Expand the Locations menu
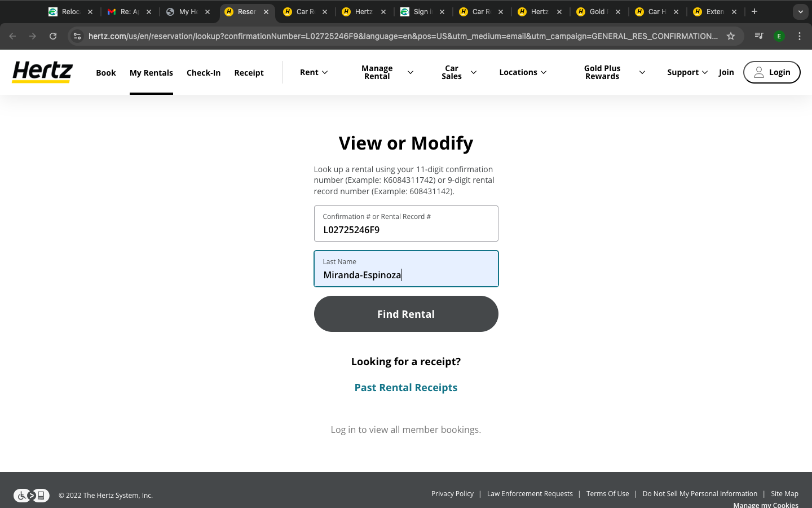812x508 pixels. point(523,72)
